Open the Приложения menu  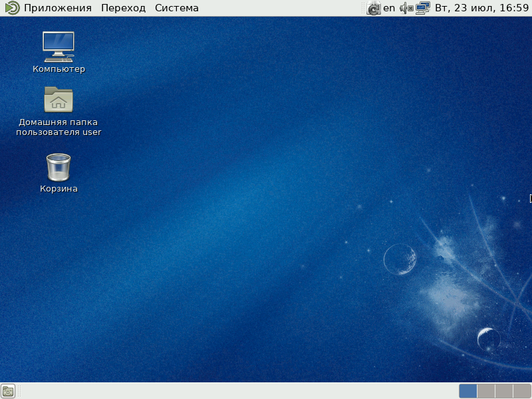[x=58, y=8]
